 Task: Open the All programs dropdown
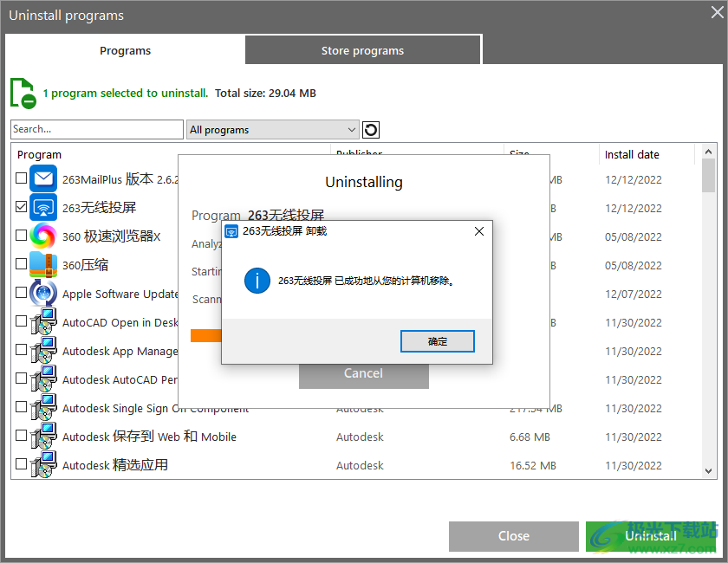click(x=272, y=130)
